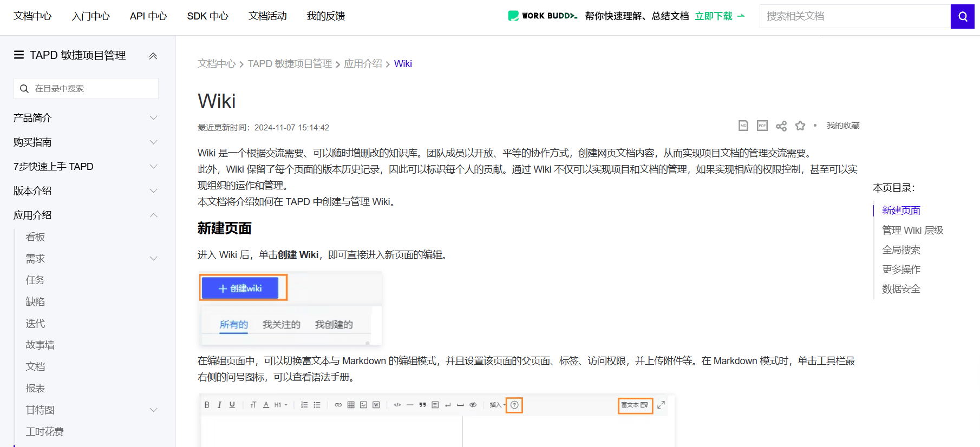
Task: Click TAPD 敏捷项目管理 in the breadcrumb
Action: coord(290,64)
